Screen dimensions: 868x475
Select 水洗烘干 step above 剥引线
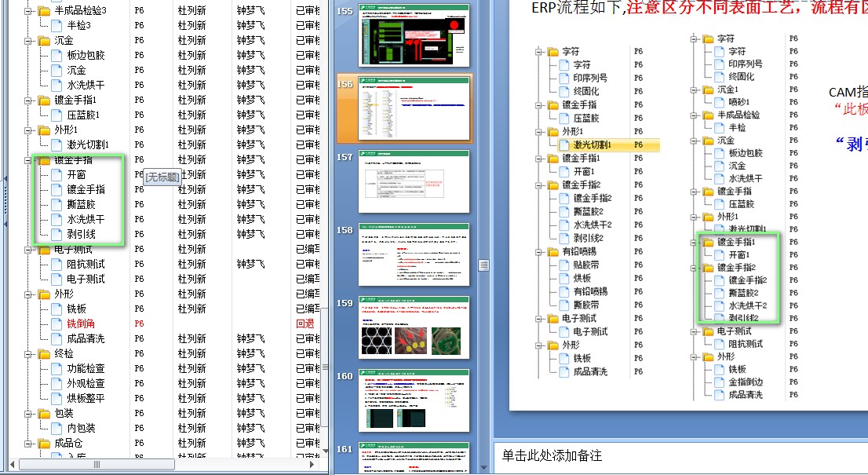click(x=86, y=220)
